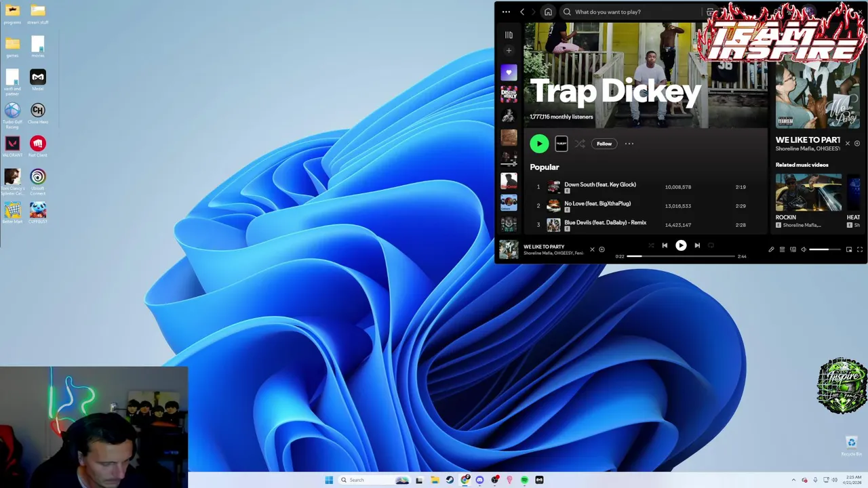The height and width of the screenshot is (488, 868).
Task: Open more options for Trap Dickey
Action: [x=629, y=144]
